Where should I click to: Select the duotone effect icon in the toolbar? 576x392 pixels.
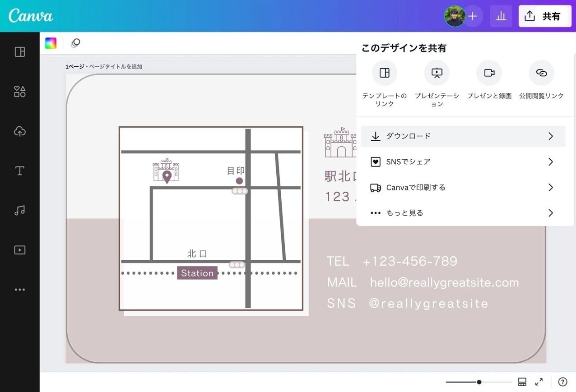(75, 43)
